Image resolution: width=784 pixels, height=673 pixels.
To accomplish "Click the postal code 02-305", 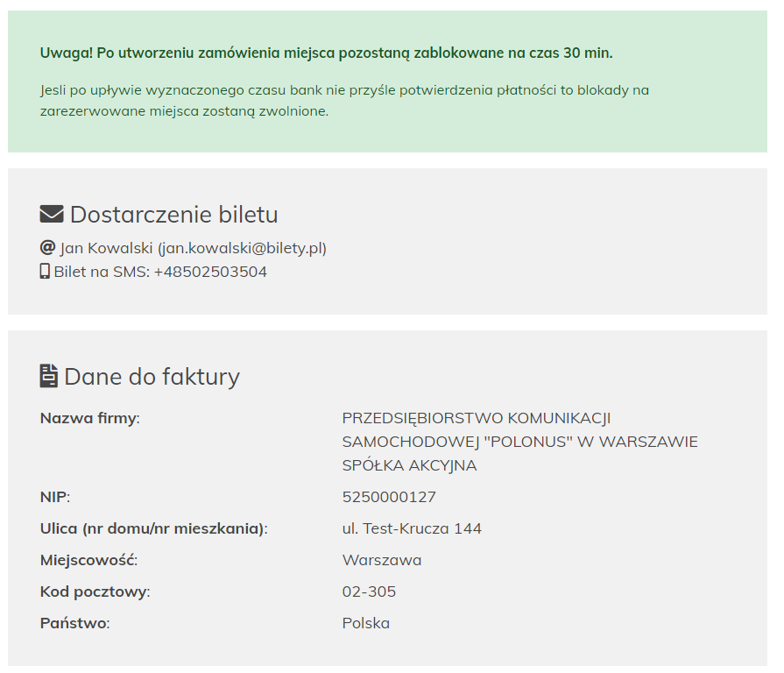I will coord(369,592).
